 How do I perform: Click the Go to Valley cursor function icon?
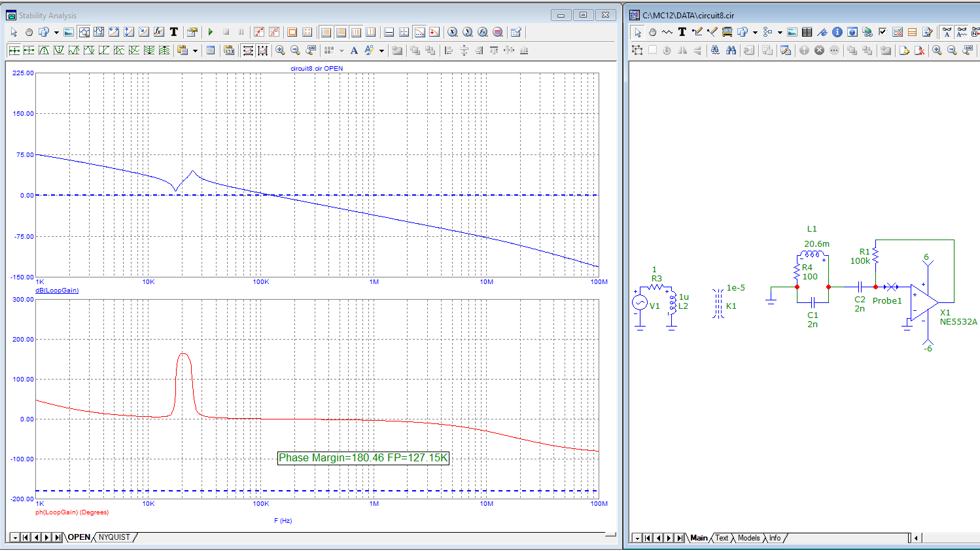click(x=59, y=50)
